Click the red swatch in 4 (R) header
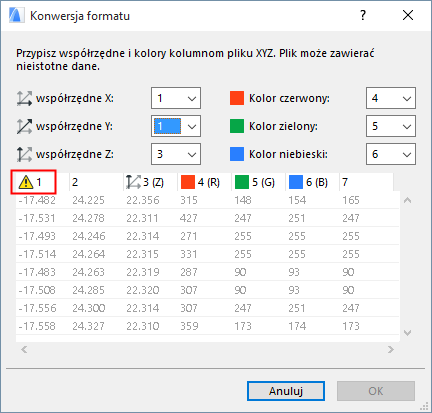Screen dimensions: 432x413 tap(188, 182)
